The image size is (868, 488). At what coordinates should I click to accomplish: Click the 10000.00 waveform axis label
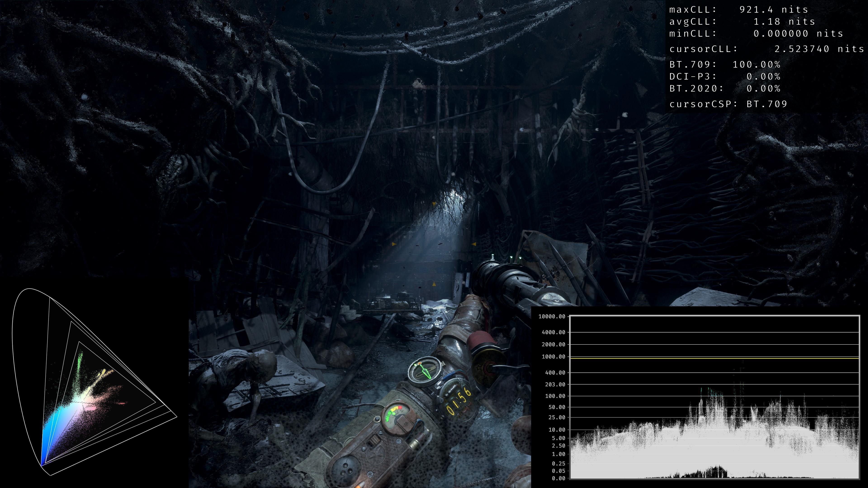552,317
